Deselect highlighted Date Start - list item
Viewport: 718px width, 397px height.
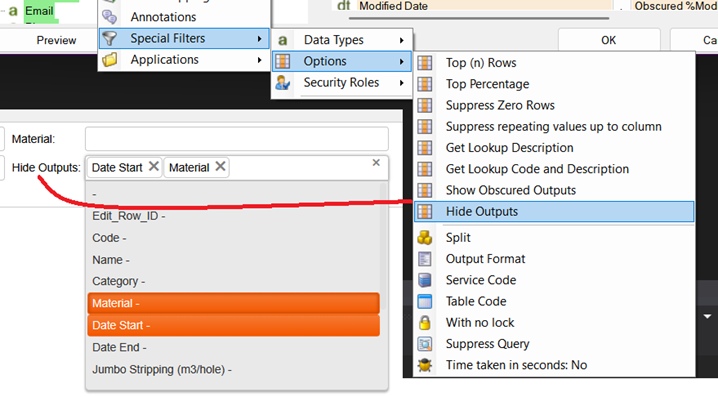[234, 325]
